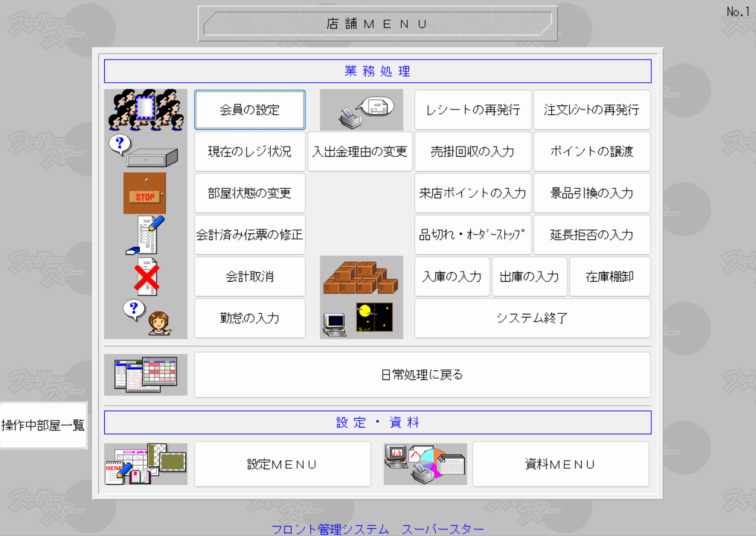This screenshot has width=756, height=536.
Task: Click the slip with pencil icon
Action: 146,235
